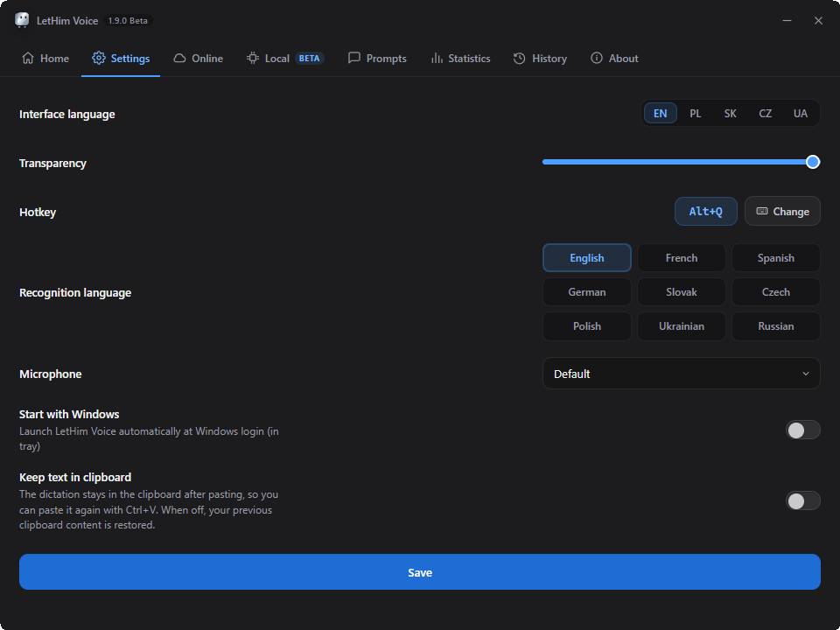Choose Spanish recognition language
Image resolution: width=840 pixels, height=630 pixels.
click(x=776, y=257)
